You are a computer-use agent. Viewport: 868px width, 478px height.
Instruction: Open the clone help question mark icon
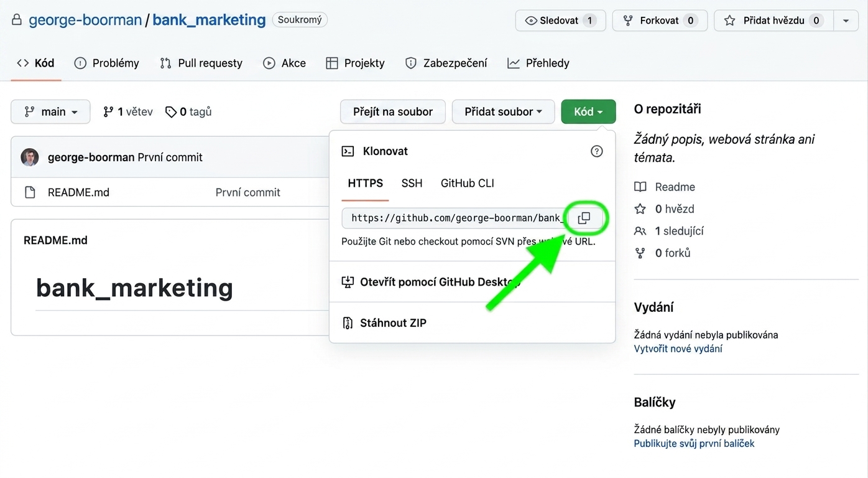click(597, 151)
